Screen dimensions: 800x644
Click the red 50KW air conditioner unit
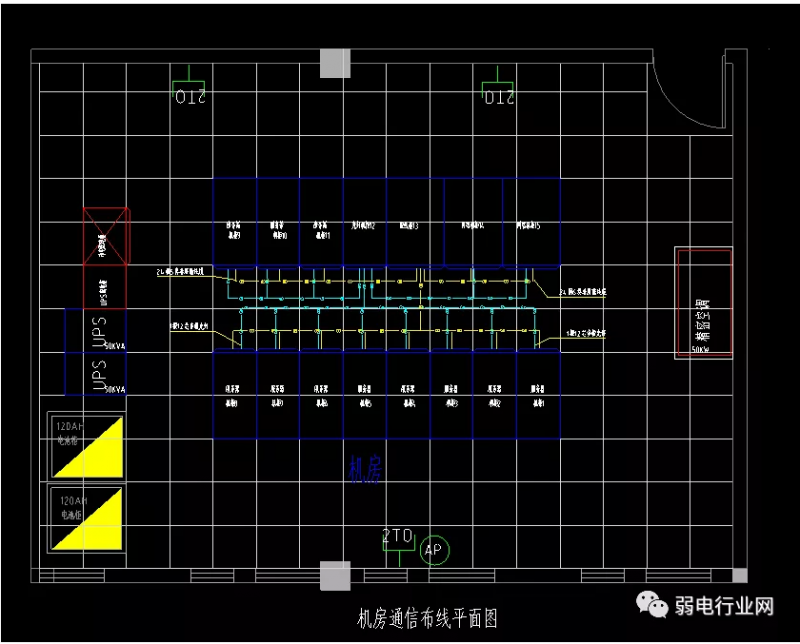tap(704, 303)
